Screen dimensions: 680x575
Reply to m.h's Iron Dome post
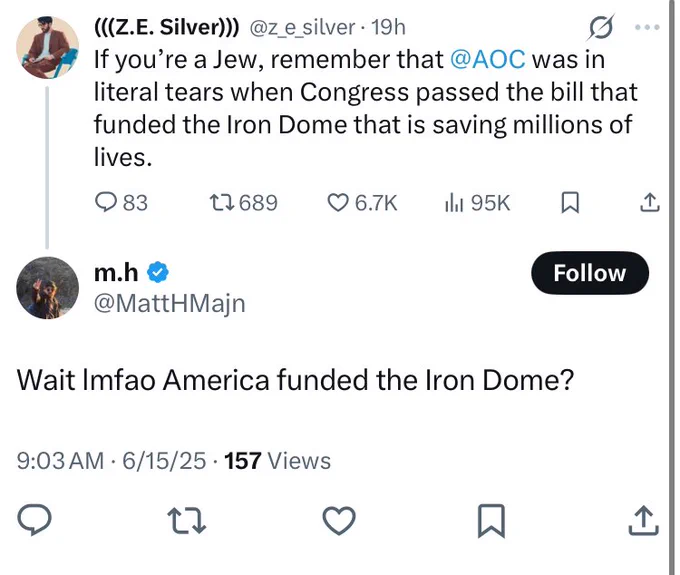(x=34, y=519)
